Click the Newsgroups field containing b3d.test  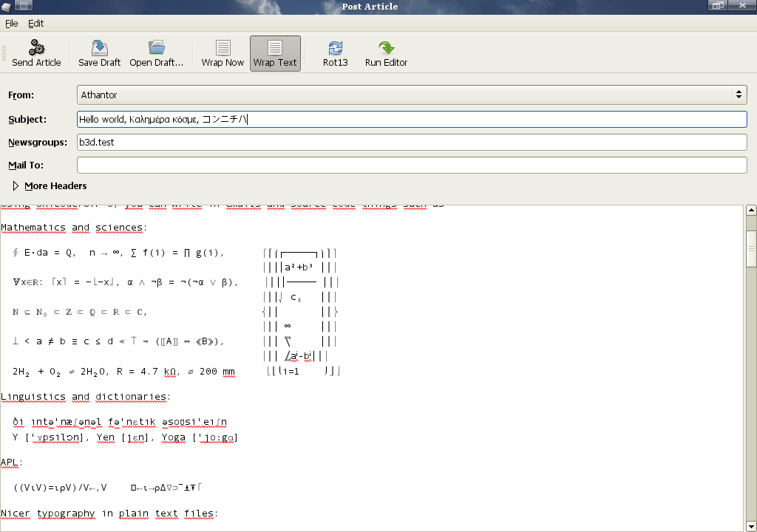click(412, 142)
